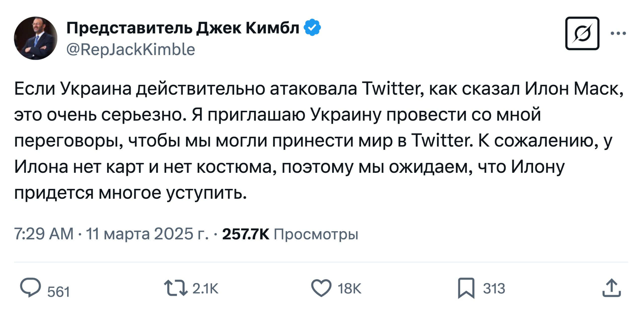Like the tweet with the heart icon
Image resolution: width=644 pixels, height=310 pixels.
(321, 288)
